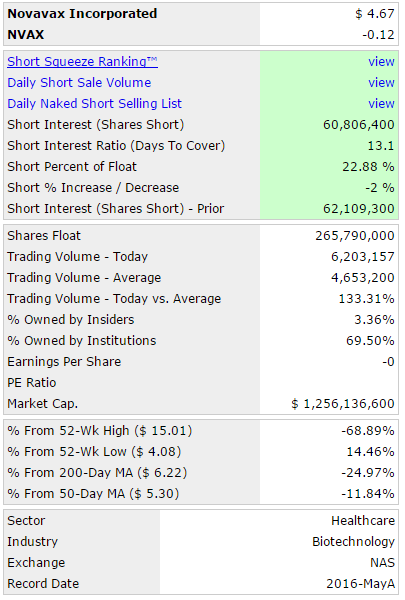Click the Short Interest Ratio value 13.1
This screenshot has width=405, height=600.
381,146
